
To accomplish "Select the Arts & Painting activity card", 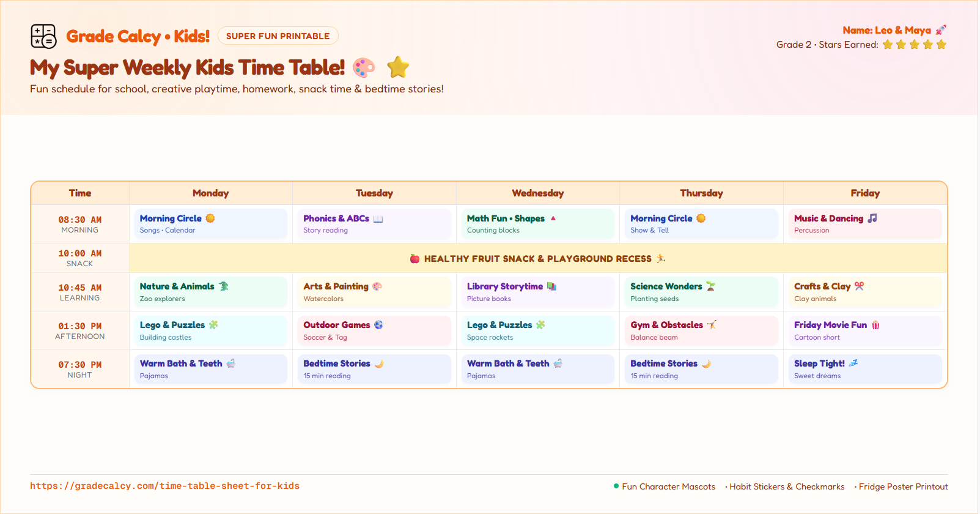I will pyautogui.click(x=375, y=292).
